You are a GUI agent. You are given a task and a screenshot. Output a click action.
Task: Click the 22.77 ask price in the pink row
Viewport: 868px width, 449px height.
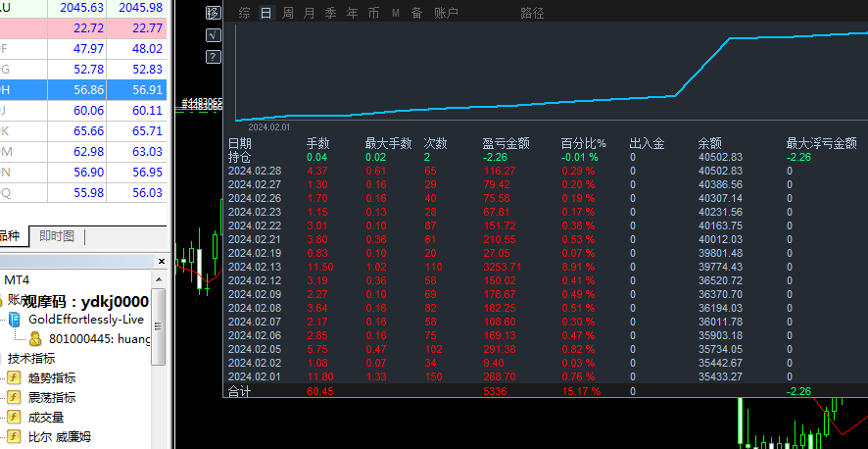point(147,28)
